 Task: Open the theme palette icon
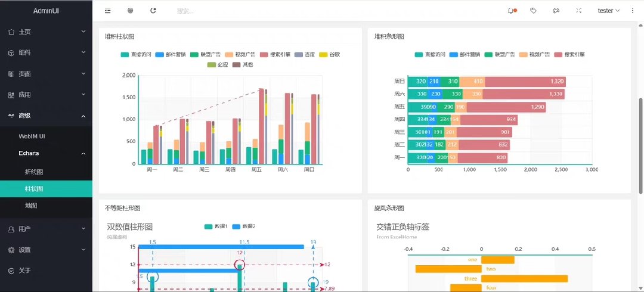point(556,11)
